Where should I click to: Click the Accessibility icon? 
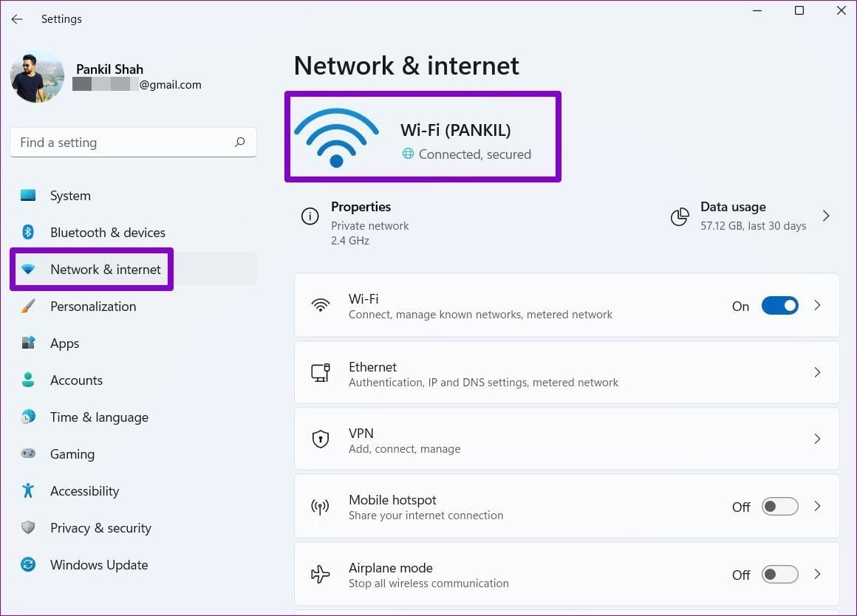[28, 490]
